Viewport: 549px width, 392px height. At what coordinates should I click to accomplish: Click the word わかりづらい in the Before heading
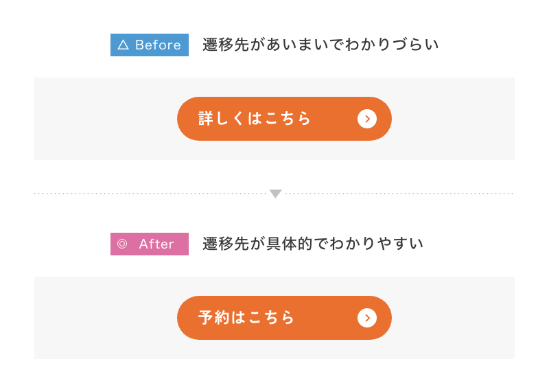[391, 45]
